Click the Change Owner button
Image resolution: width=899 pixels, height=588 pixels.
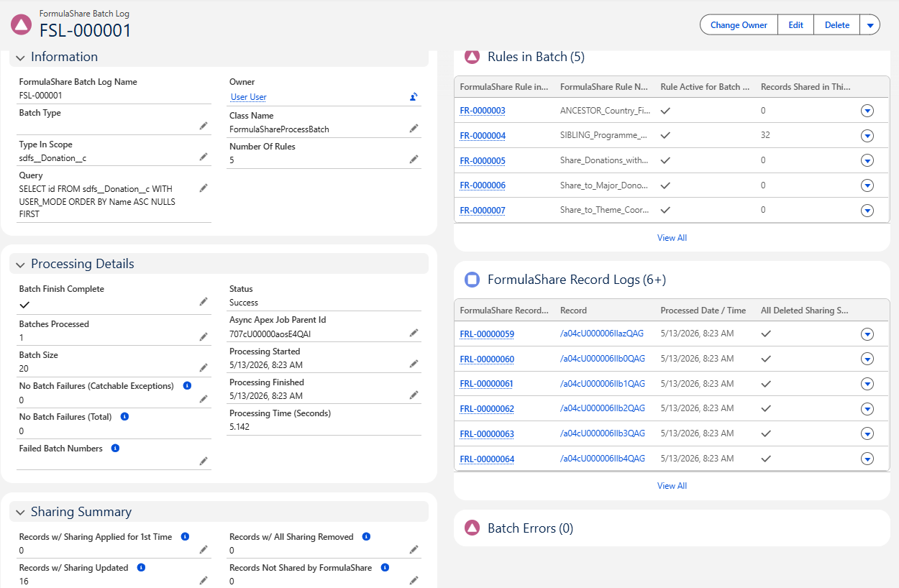[739, 24]
